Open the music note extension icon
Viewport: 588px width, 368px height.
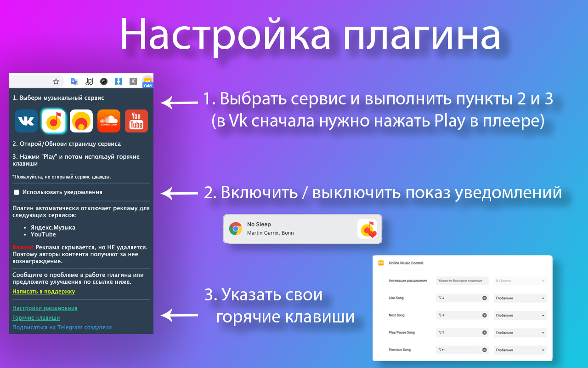click(89, 81)
